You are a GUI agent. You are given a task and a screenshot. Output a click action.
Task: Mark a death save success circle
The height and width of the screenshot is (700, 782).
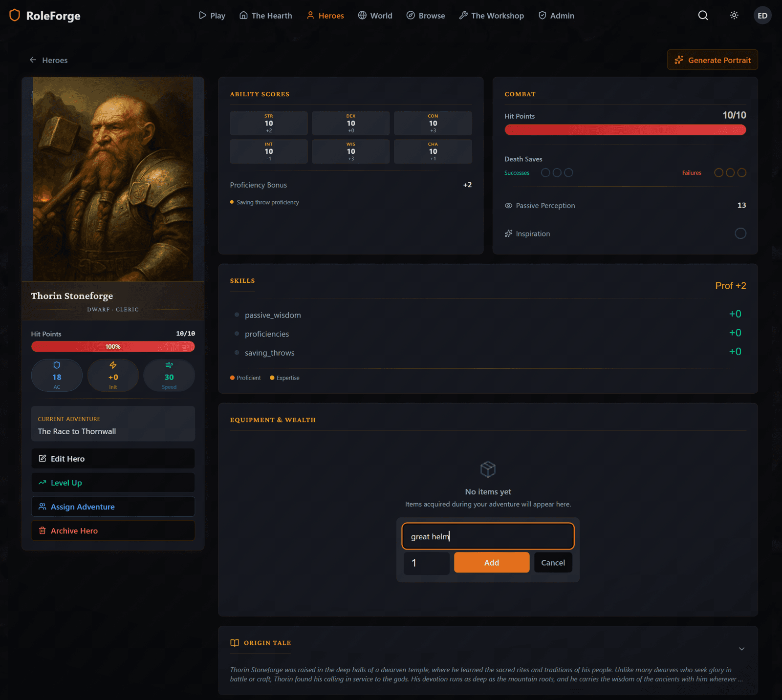tap(545, 172)
